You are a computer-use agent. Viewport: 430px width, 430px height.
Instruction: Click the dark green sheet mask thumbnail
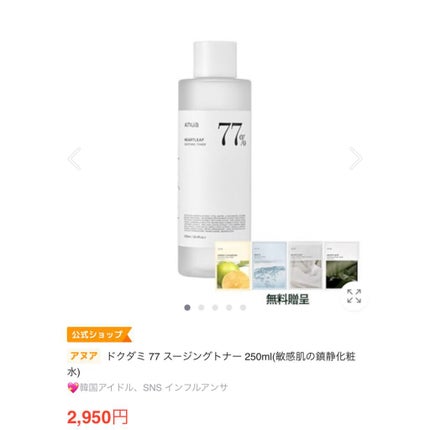point(342,265)
